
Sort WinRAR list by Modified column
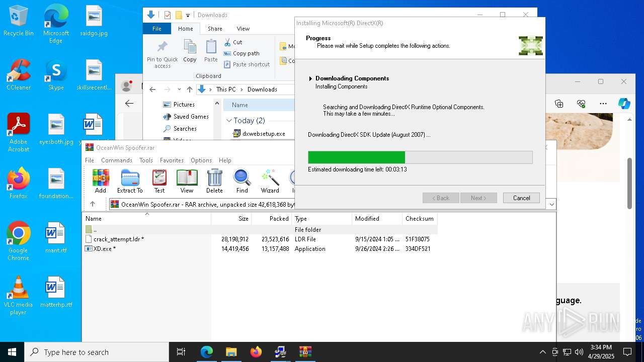377,219
